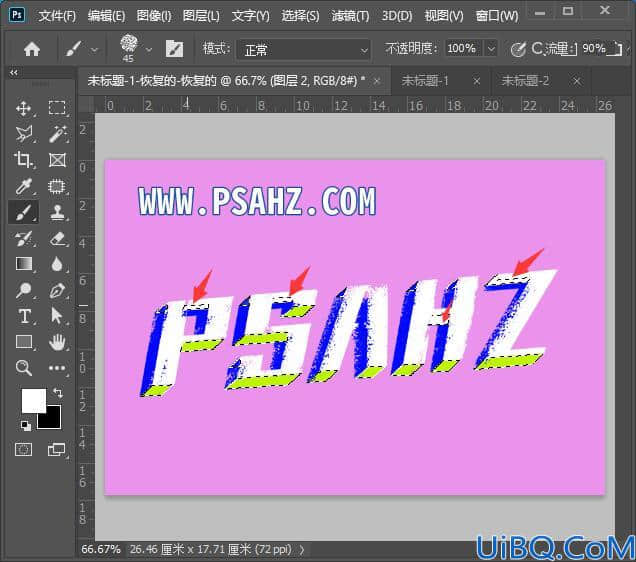Open the Edit Toolbar three-dots menu

click(x=57, y=368)
